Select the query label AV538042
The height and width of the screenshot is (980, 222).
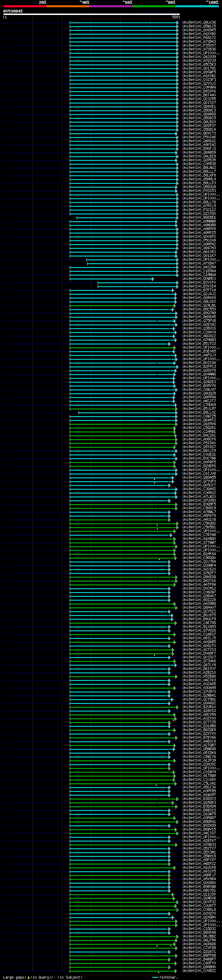tap(13, 11)
